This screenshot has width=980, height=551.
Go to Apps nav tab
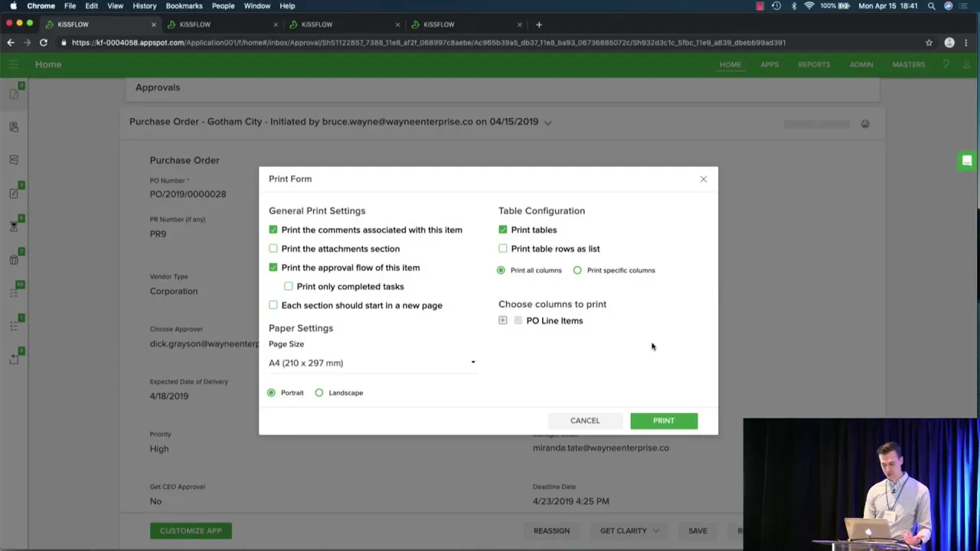[769, 64]
